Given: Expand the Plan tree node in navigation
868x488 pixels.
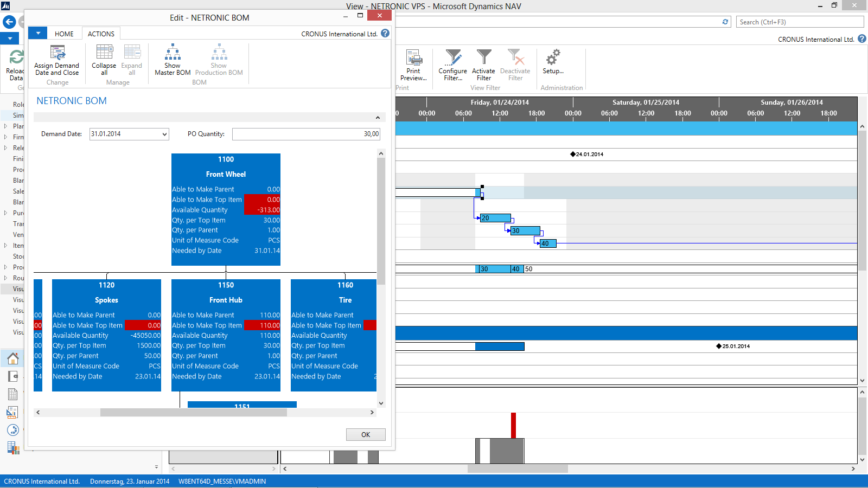Looking at the screenshot, I should [x=5, y=126].
